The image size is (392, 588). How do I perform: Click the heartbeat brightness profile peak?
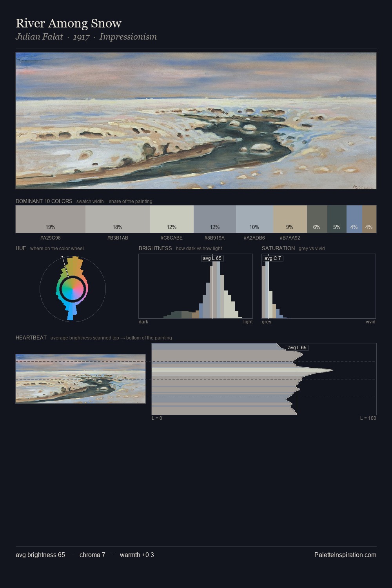332,370
